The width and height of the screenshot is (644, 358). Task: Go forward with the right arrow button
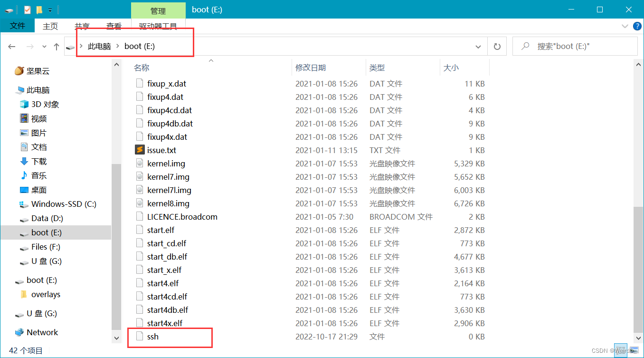29,47
